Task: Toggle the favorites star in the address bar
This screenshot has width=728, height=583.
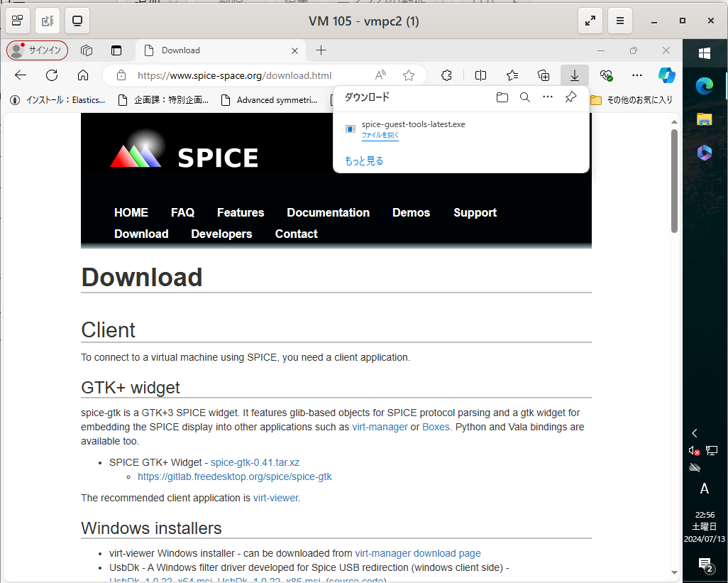Action: point(408,75)
